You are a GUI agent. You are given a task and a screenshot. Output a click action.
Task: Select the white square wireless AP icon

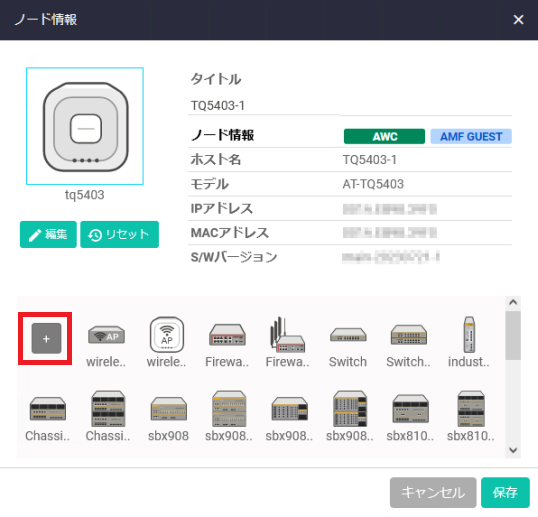pyautogui.click(x=167, y=334)
